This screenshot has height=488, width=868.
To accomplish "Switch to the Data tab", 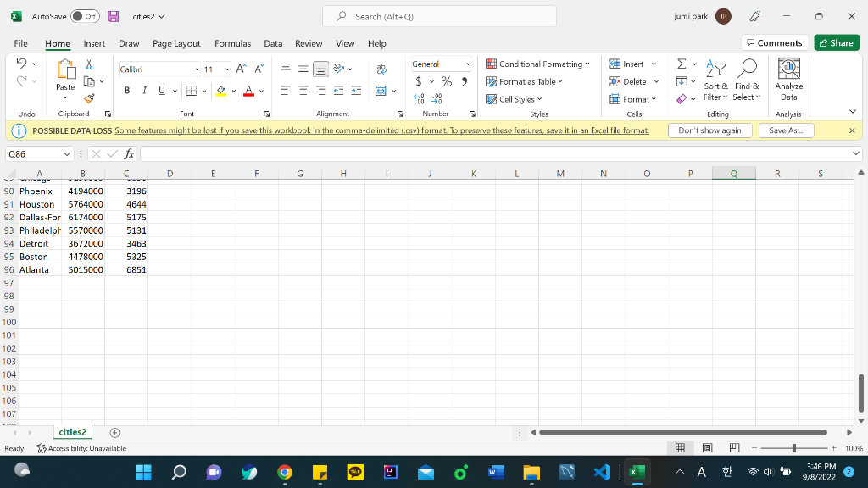I will (x=273, y=43).
